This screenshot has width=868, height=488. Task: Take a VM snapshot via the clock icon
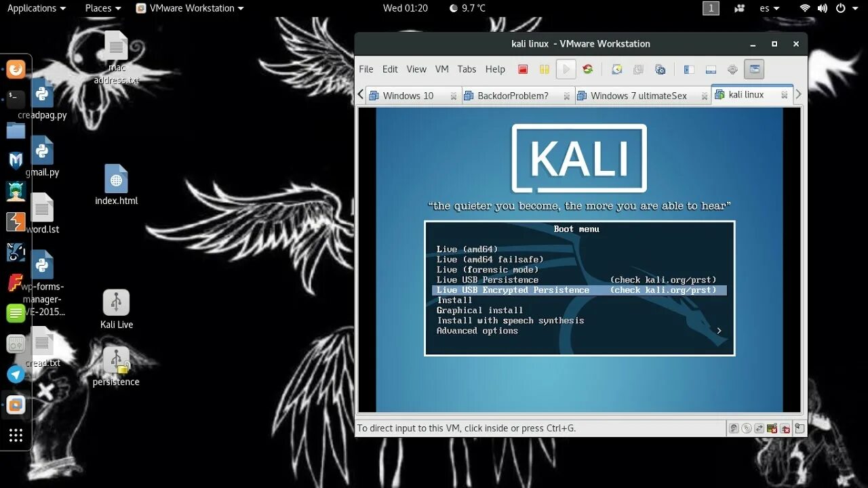(616, 69)
